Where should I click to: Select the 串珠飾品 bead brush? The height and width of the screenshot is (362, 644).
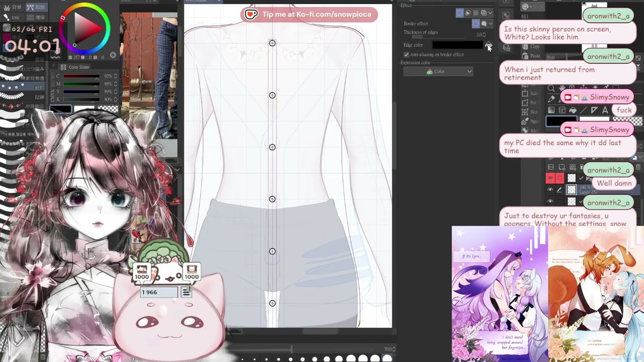click(x=23, y=106)
